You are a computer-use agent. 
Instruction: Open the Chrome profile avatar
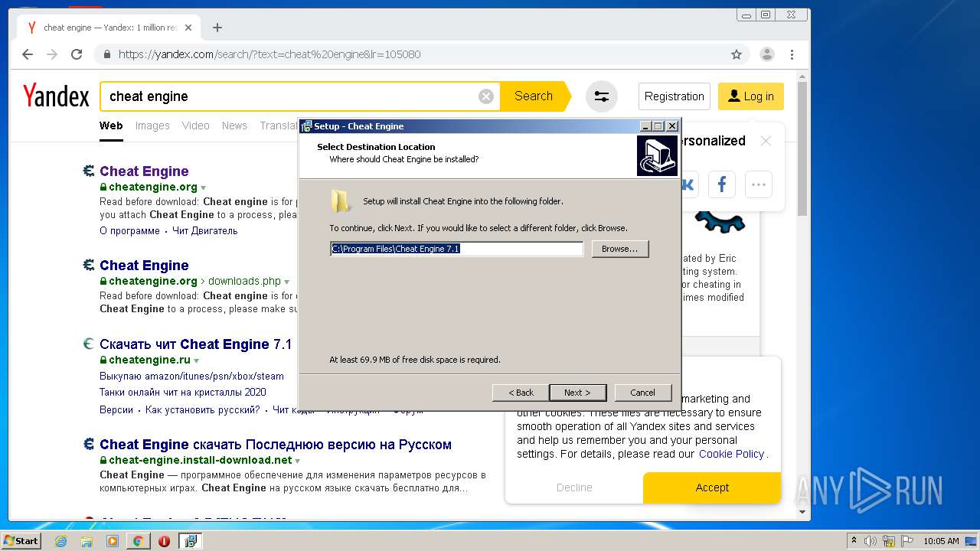766,54
